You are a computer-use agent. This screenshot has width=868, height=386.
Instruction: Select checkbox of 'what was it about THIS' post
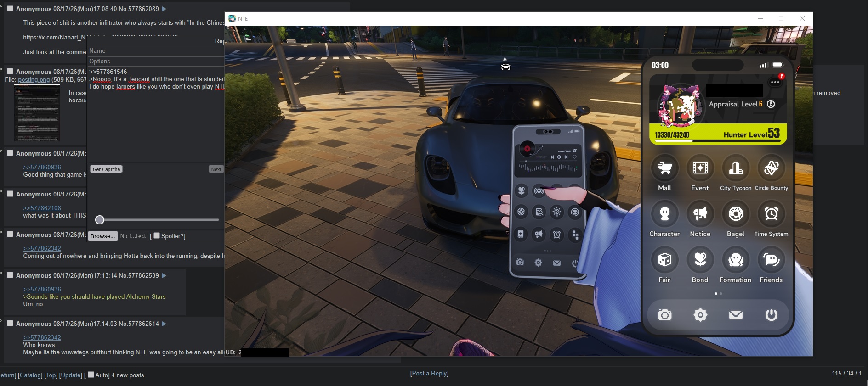click(x=10, y=194)
